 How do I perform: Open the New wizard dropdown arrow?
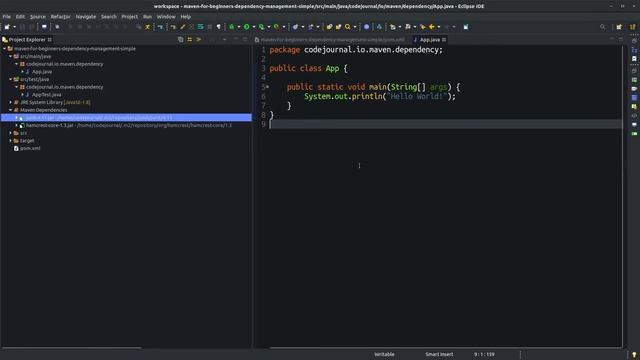click(x=14, y=27)
